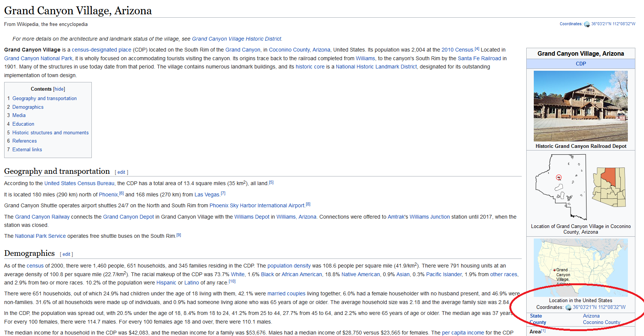Open Grand Canyon Railway link
The image size is (644, 336).
click(x=42, y=217)
